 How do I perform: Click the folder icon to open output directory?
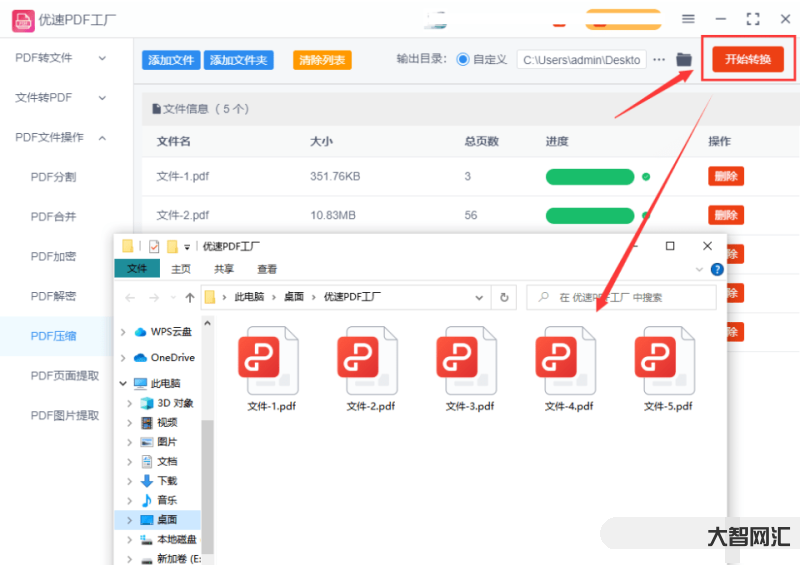point(684,60)
